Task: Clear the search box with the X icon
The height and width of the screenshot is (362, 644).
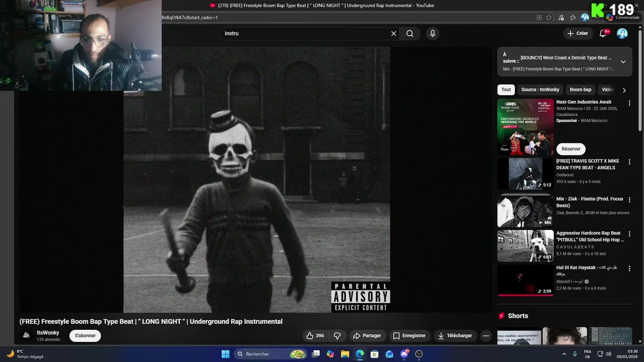Action: pos(393,34)
